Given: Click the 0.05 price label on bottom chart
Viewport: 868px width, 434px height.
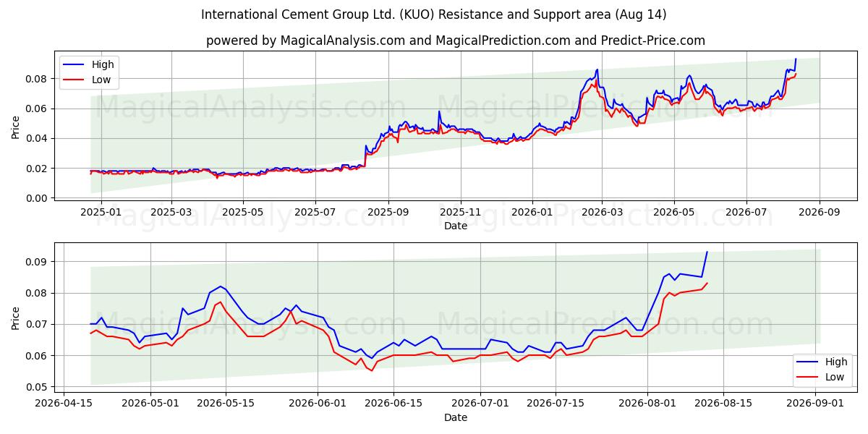Looking at the screenshot, I should click(37, 388).
